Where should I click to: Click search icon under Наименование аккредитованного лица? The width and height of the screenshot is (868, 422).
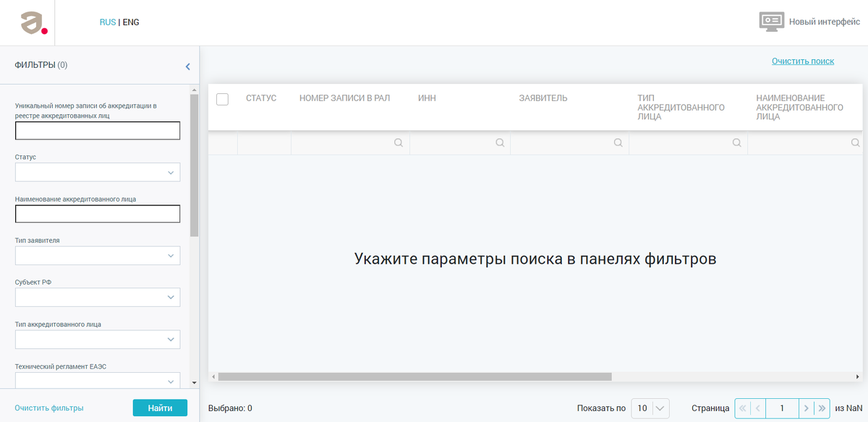pos(856,142)
